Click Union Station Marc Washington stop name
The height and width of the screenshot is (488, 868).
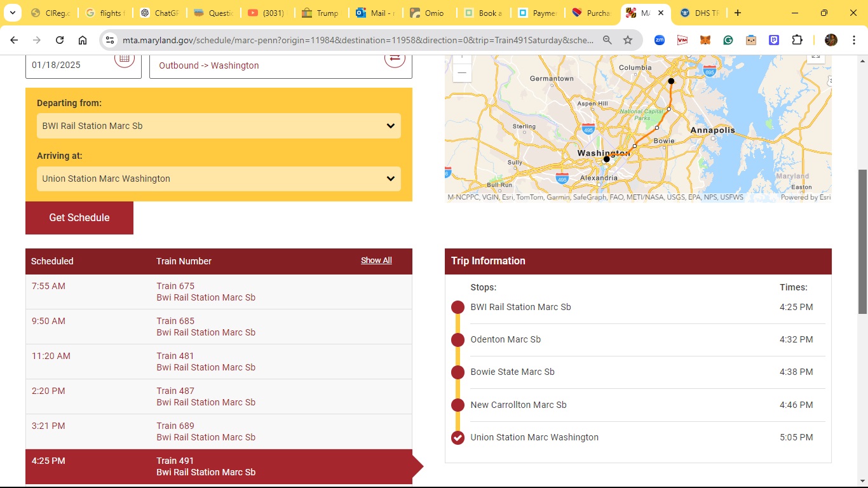[534, 437]
